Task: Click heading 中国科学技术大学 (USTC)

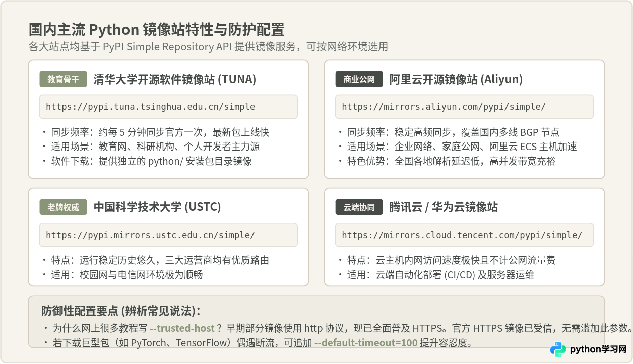Action: [157, 207]
